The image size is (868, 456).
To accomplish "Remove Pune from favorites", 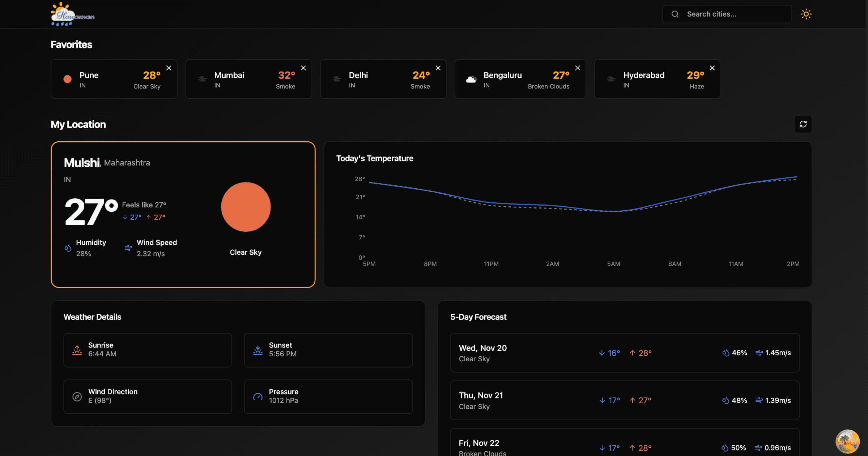I will pyautogui.click(x=169, y=68).
